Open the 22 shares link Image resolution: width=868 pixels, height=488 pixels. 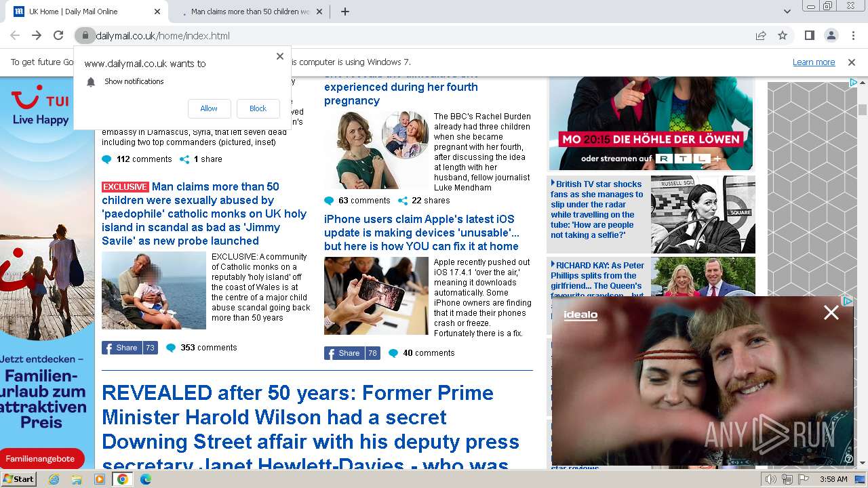point(424,201)
